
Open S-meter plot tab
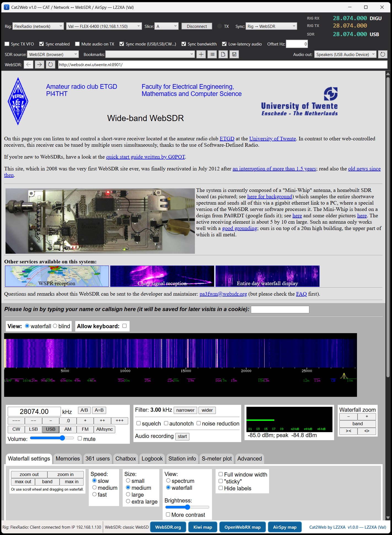pos(217,459)
